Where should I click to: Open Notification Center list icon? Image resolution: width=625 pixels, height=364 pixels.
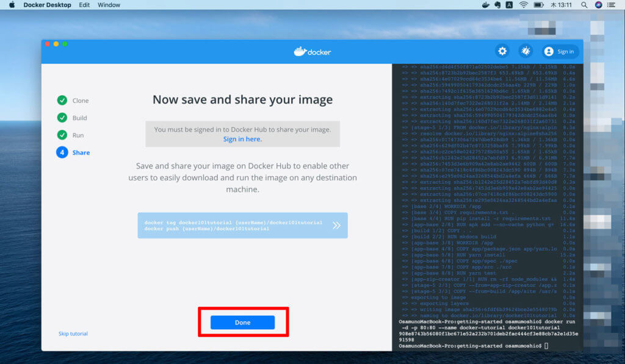click(612, 5)
